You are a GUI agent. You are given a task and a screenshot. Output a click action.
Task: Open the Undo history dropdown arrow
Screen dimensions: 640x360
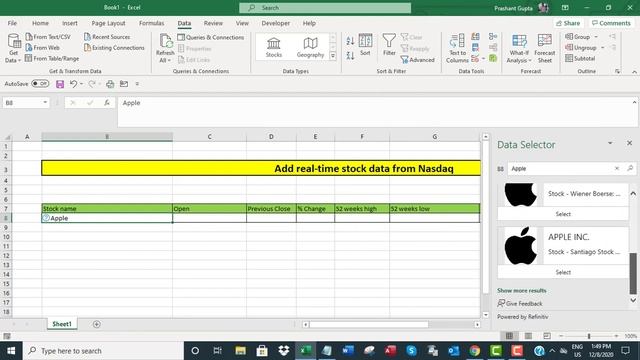[x=82, y=84]
